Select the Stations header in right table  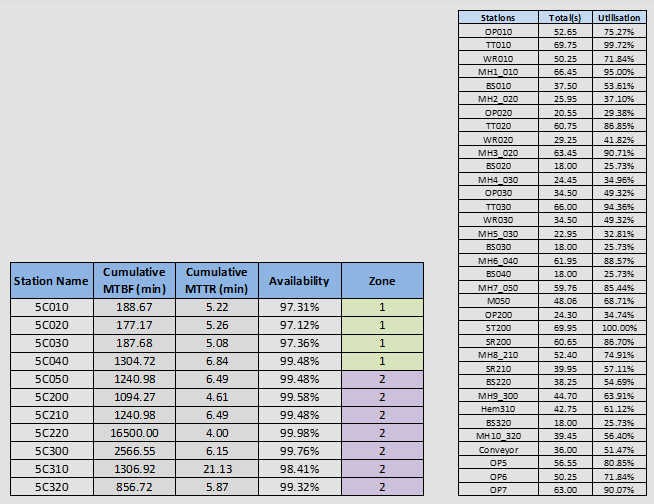(497, 18)
